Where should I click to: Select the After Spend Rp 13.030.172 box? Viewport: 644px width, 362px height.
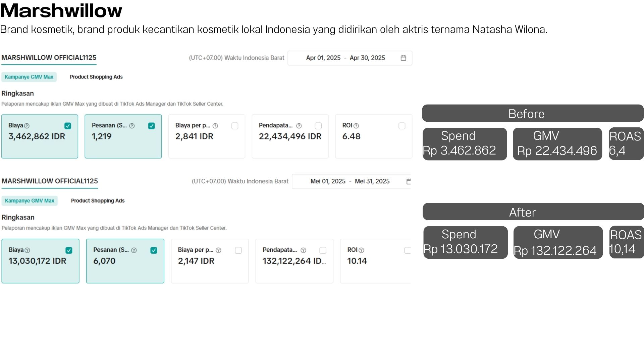tap(466, 242)
